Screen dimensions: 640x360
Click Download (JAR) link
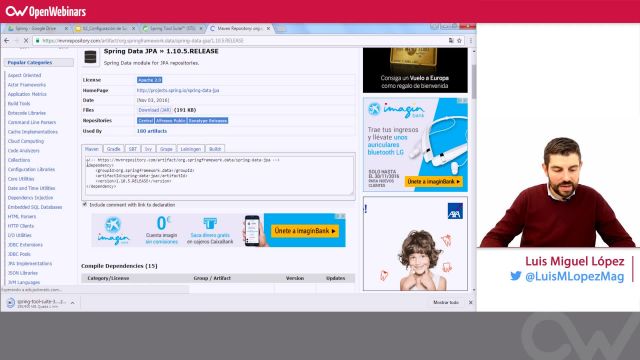pos(154,110)
